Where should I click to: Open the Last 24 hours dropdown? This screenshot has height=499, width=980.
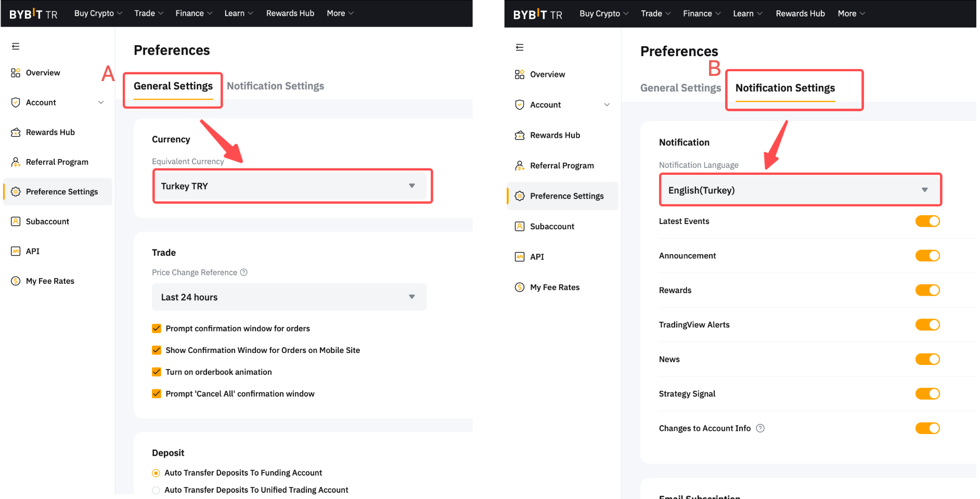click(x=289, y=297)
